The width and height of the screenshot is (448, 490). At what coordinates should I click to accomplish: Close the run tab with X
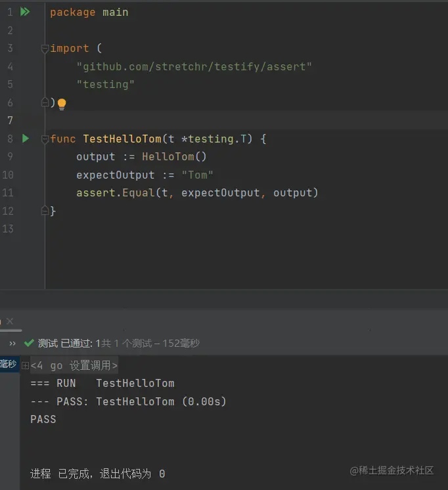(10, 321)
